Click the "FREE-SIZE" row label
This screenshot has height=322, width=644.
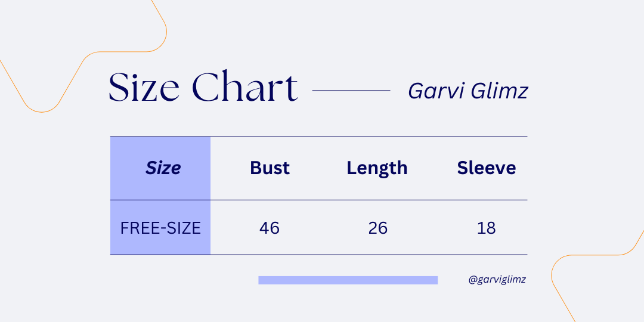(160, 228)
